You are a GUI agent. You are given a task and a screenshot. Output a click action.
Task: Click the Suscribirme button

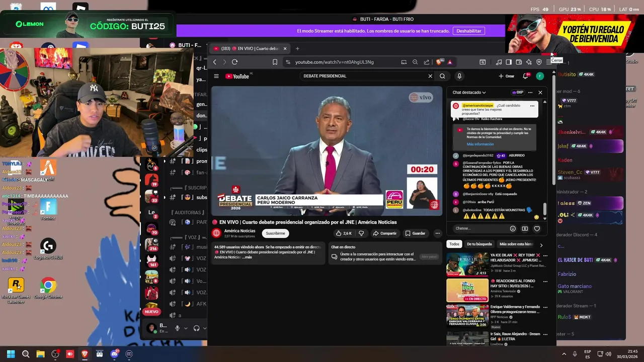point(275,233)
